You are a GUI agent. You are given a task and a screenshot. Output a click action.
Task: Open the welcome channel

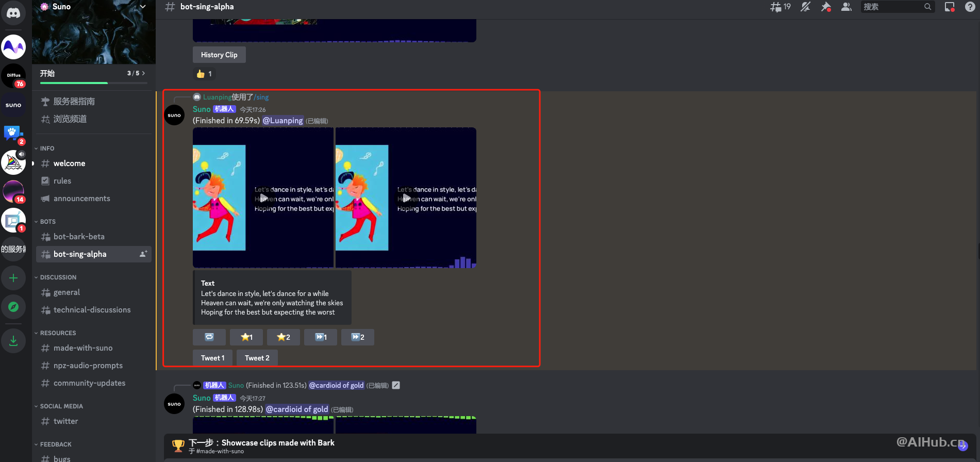(x=94, y=163)
